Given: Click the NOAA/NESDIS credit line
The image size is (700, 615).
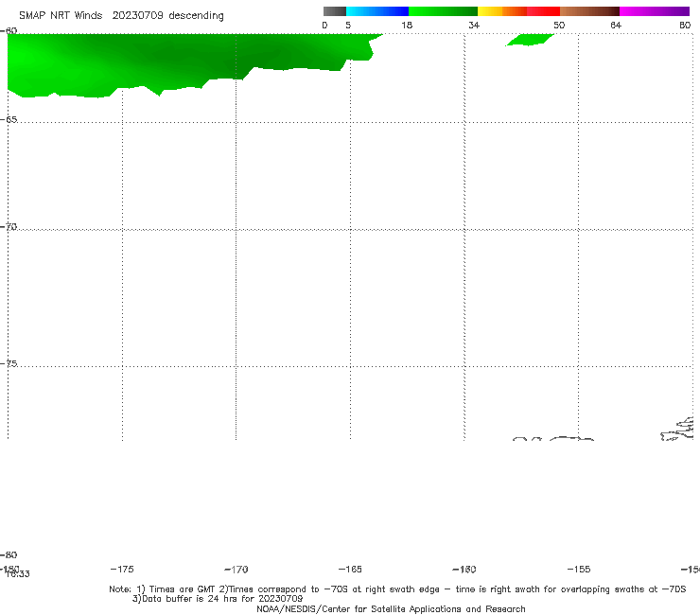Looking at the screenshot, I should click(x=391, y=609).
